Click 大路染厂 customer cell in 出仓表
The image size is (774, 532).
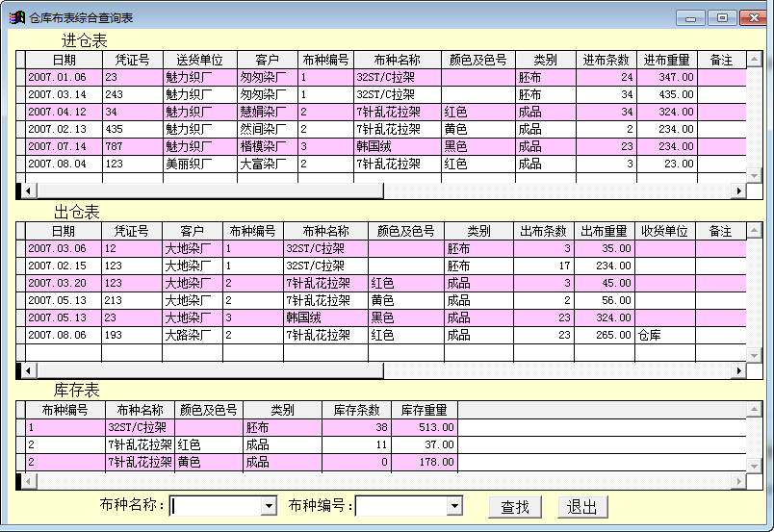[193, 335]
